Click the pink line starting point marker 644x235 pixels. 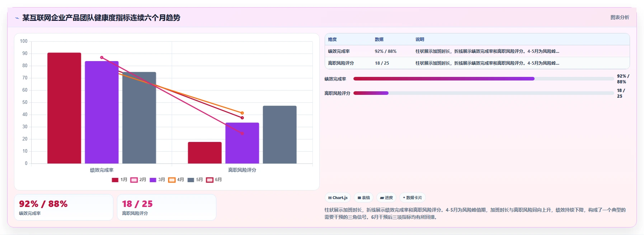point(102,57)
